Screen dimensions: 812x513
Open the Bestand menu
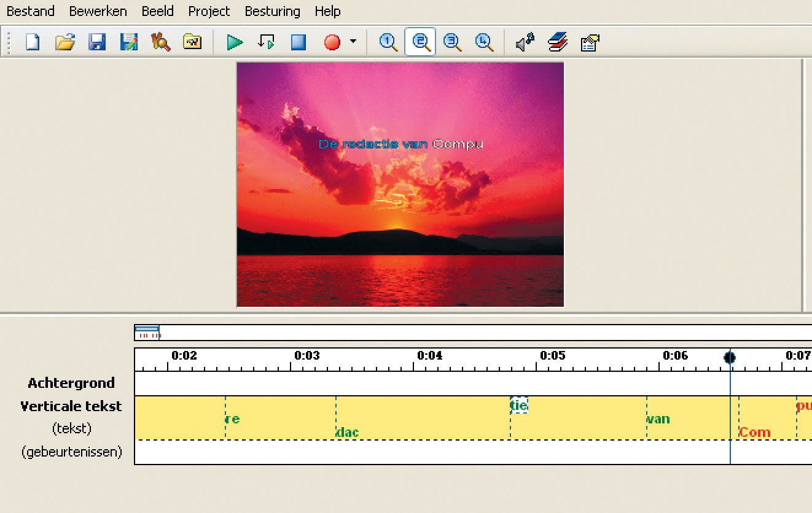(x=31, y=11)
